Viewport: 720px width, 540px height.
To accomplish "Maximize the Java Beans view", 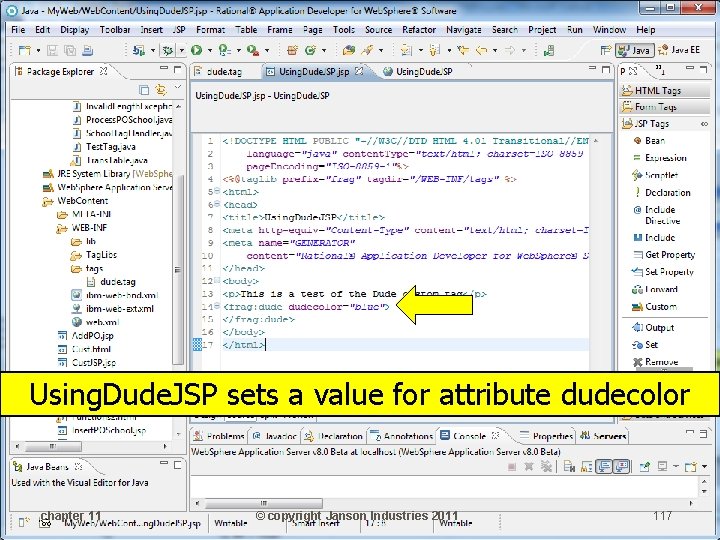I will click(x=178, y=466).
